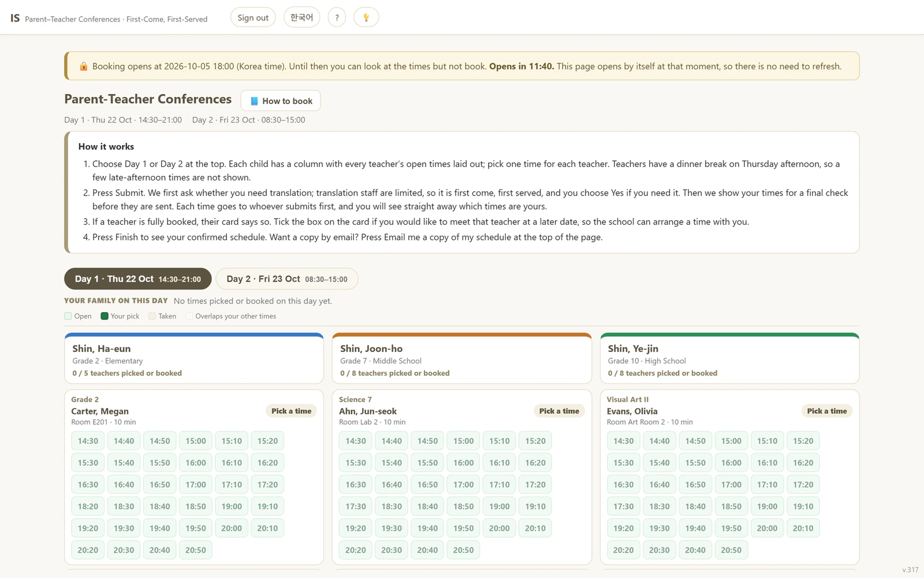
Task: Choose 17:20 with Carter, Megan
Action: coord(267,484)
